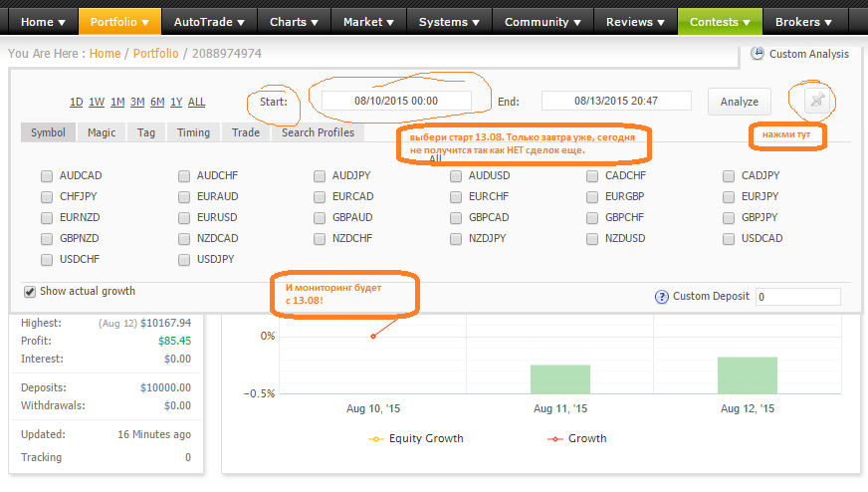Select the 1M time range link

point(117,102)
